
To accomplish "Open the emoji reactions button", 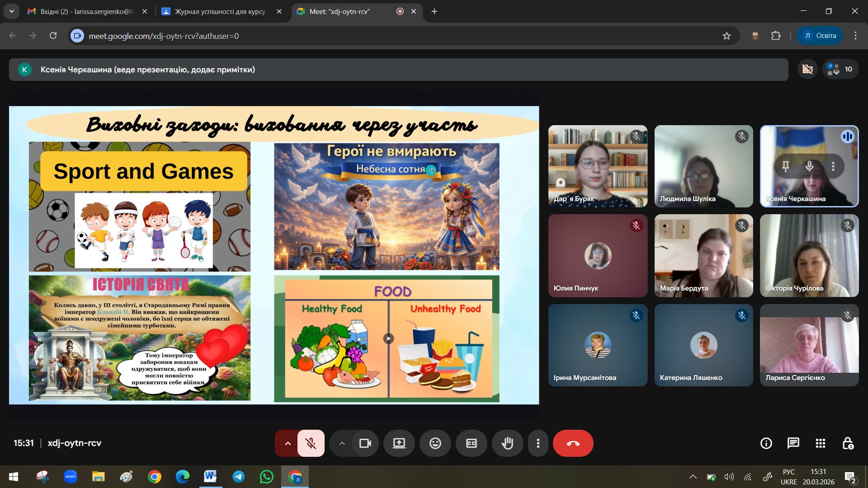I will tap(435, 443).
